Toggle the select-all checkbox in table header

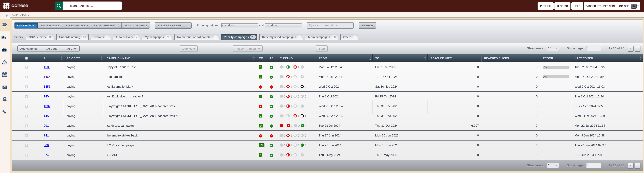click(26, 58)
